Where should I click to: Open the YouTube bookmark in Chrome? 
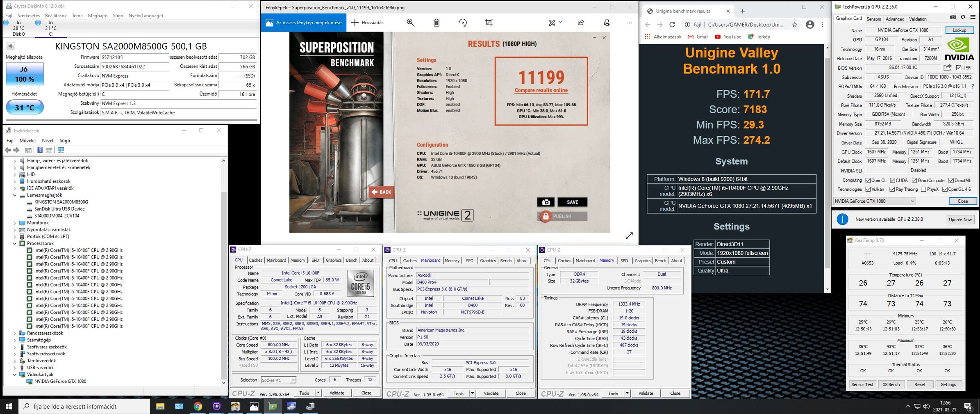point(728,37)
